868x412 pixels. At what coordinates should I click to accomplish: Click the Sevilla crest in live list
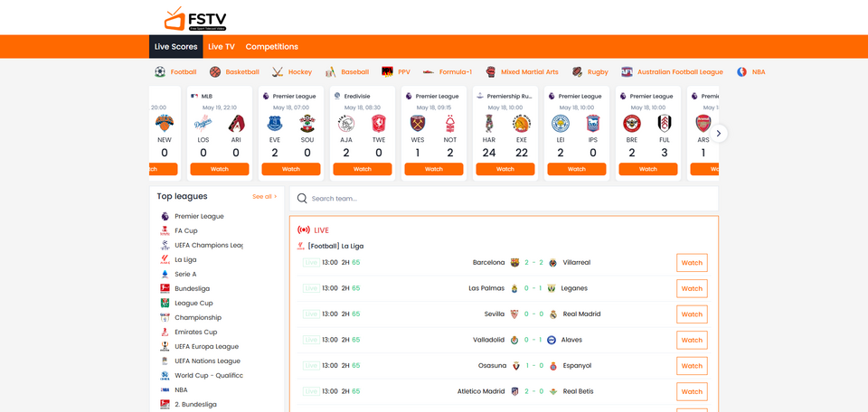514,314
